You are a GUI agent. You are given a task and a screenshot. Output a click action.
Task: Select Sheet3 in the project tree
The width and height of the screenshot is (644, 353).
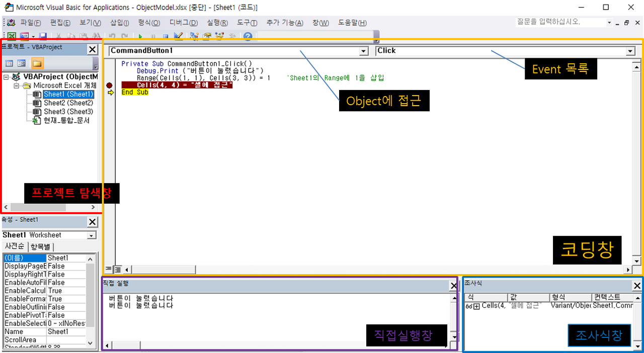tap(68, 111)
